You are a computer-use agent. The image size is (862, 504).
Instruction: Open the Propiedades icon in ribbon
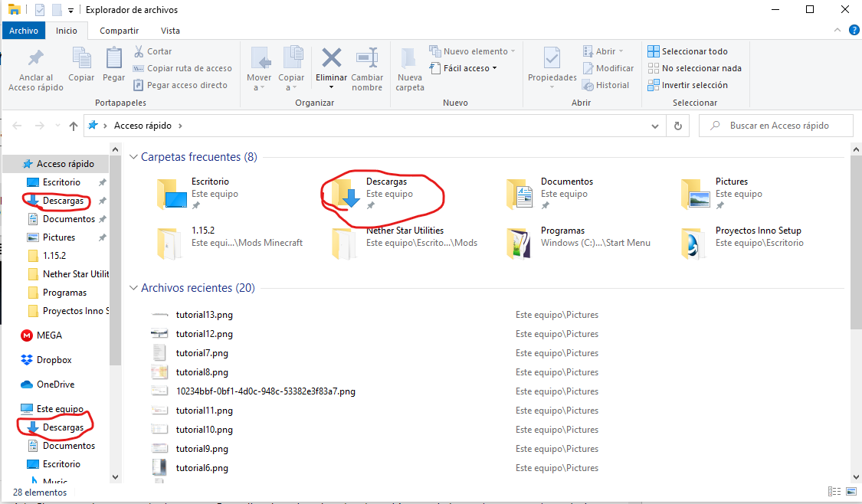552,58
